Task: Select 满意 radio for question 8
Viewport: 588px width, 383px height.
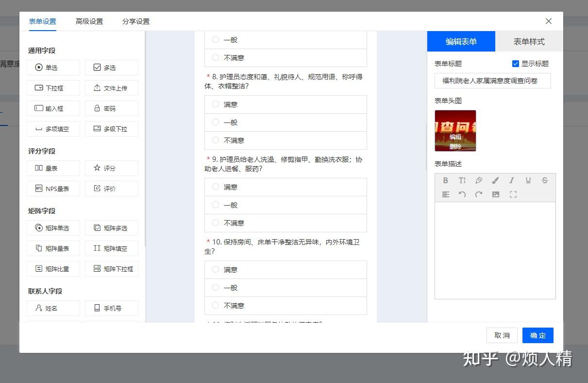Action: point(216,104)
